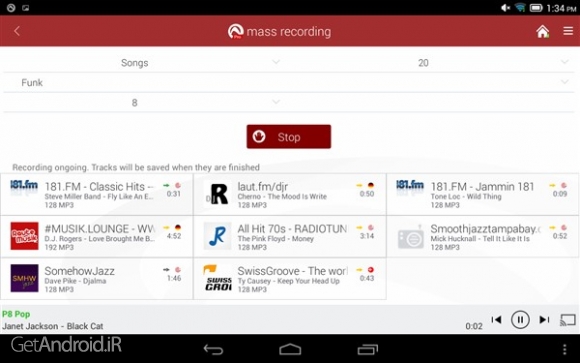Click the German flag on #MUSIK.LOUNGE
The image size is (580, 363).
click(x=178, y=228)
